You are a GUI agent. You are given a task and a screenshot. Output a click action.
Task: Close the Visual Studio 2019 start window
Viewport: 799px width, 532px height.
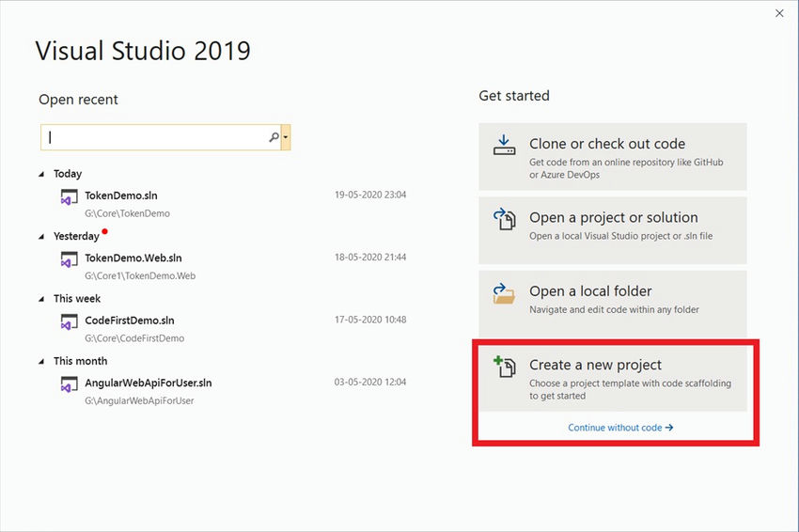click(779, 13)
